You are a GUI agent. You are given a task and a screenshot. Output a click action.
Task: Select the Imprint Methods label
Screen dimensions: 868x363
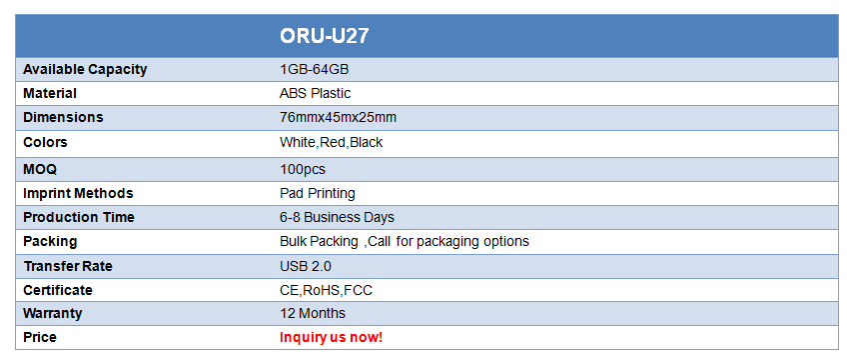point(78,193)
